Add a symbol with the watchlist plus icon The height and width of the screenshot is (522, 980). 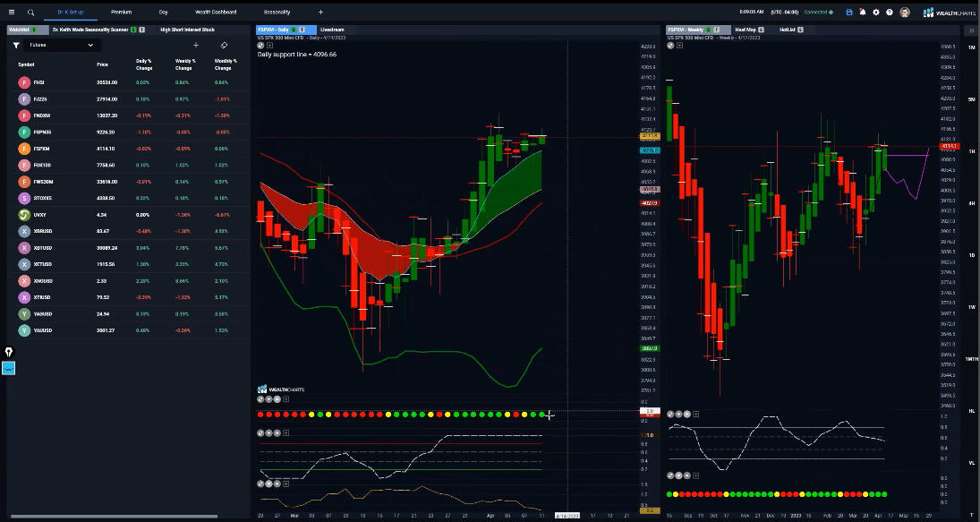(x=196, y=45)
